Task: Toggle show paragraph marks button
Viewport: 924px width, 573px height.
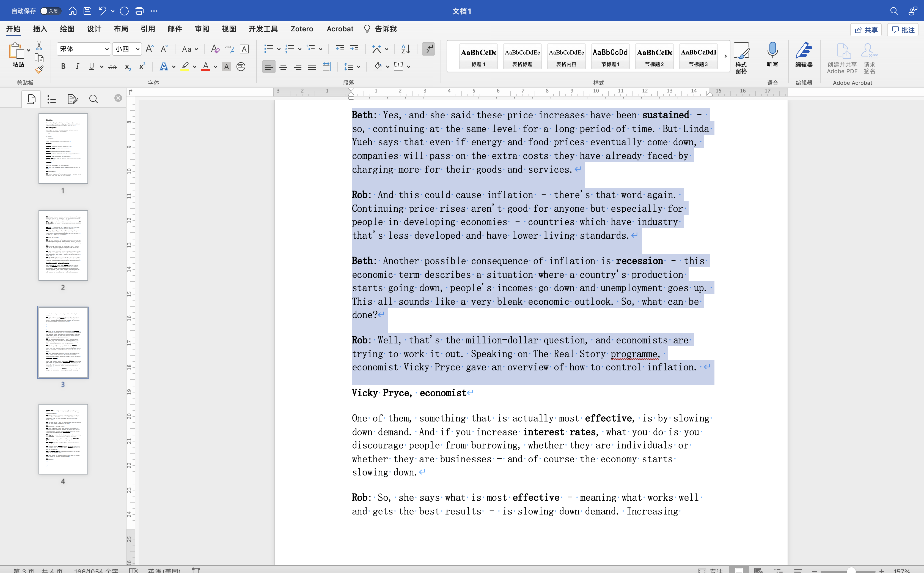Action: [x=428, y=49]
